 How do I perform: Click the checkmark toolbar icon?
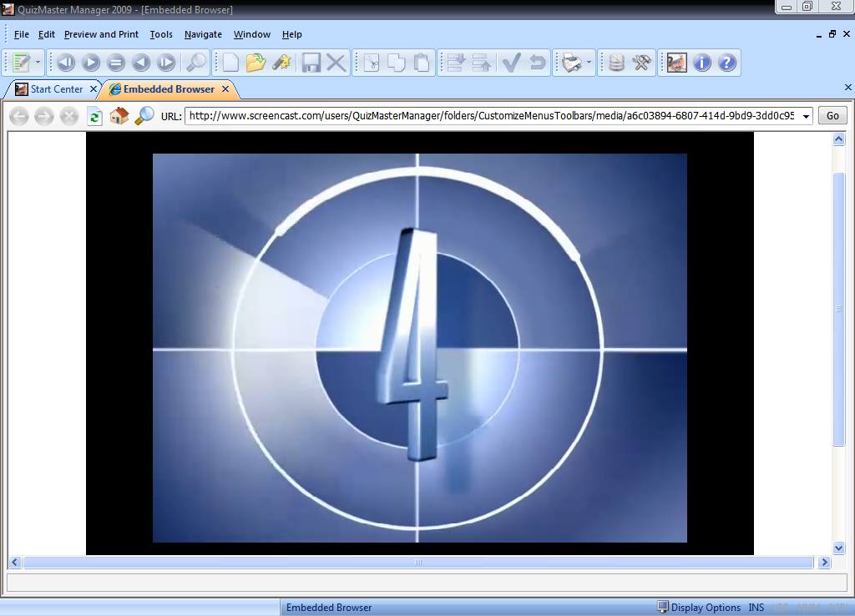[x=512, y=63]
